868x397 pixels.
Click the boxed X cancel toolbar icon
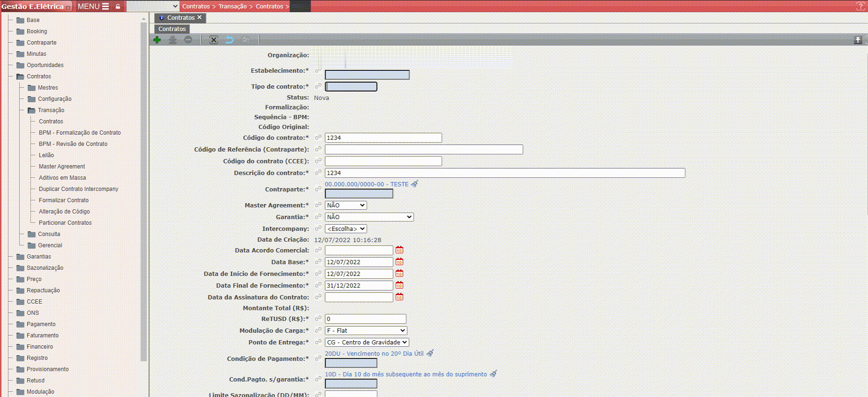click(x=213, y=40)
